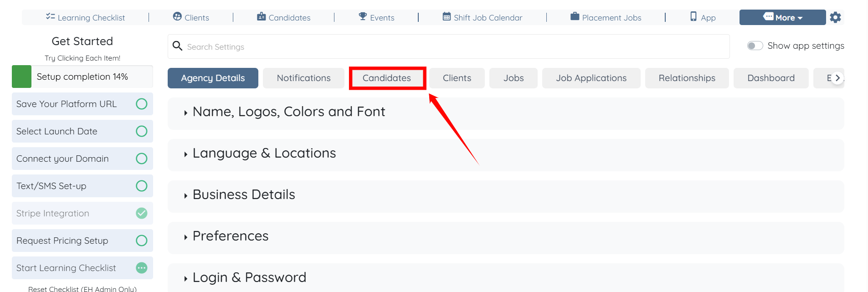
Task: Click the Events trophy icon
Action: (x=363, y=17)
